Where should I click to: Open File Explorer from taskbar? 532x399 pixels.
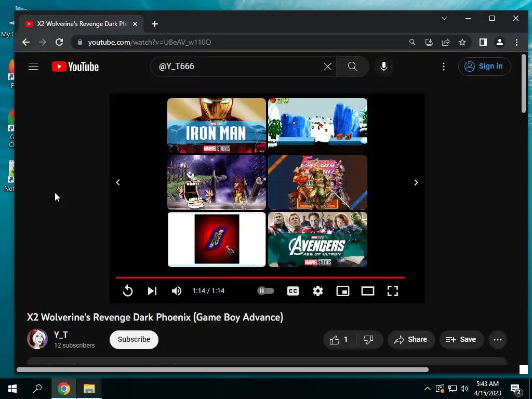(89, 389)
